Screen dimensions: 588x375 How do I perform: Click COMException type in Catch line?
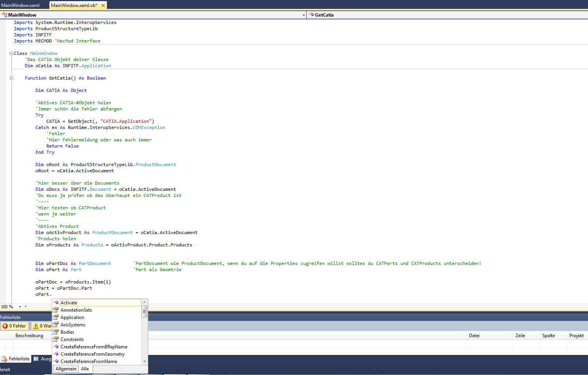tap(149, 127)
